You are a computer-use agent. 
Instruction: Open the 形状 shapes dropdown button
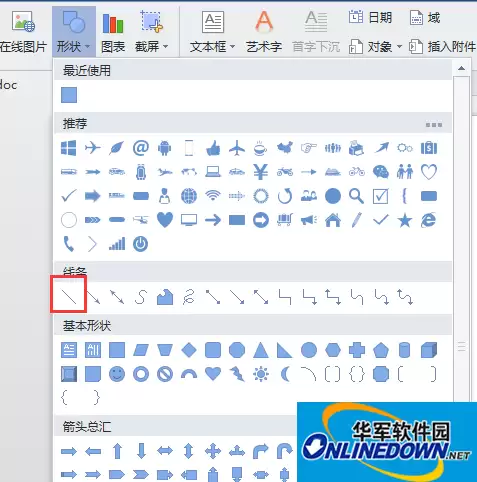coord(74,31)
